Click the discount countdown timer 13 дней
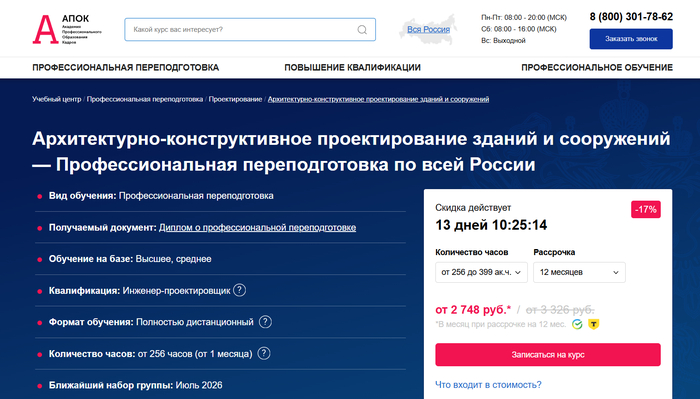 pyautogui.click(x=491, y=225)
